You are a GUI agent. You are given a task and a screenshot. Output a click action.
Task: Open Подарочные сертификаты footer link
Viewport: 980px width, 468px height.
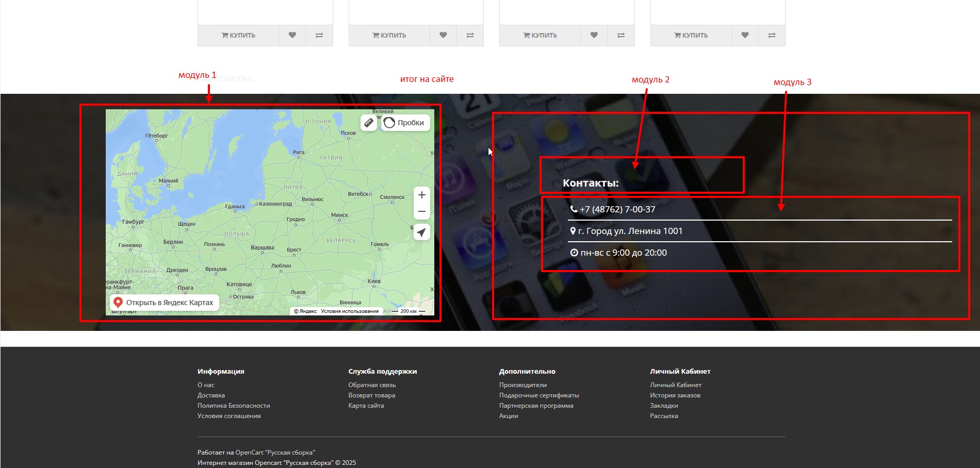click(x=539, y=395)
